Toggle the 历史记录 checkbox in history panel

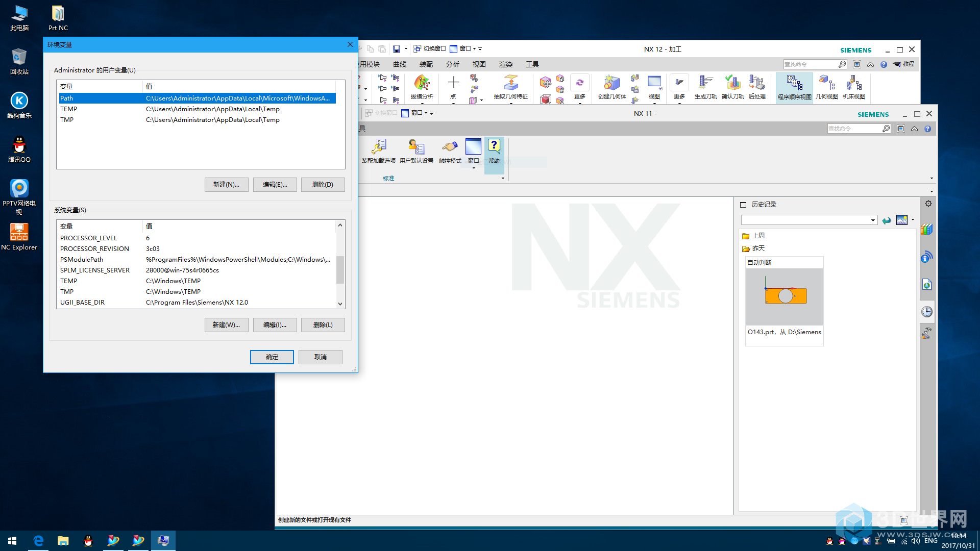click(x=743, y=205)
